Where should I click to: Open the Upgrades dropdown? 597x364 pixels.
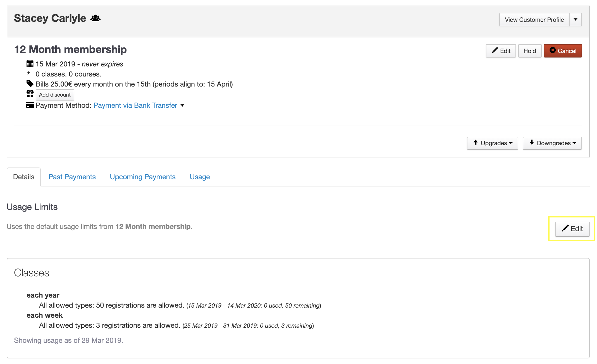(492, 143)
